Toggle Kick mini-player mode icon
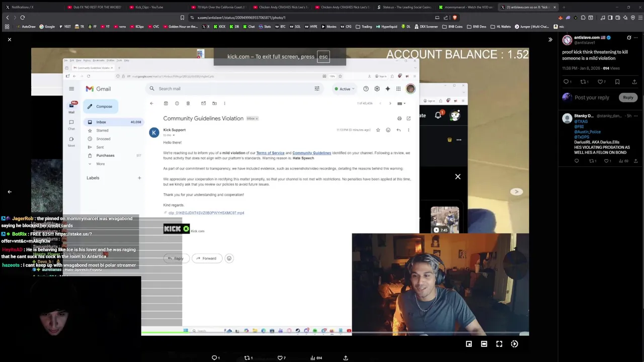This screenshot has width=644, height=362. point(469,344)
